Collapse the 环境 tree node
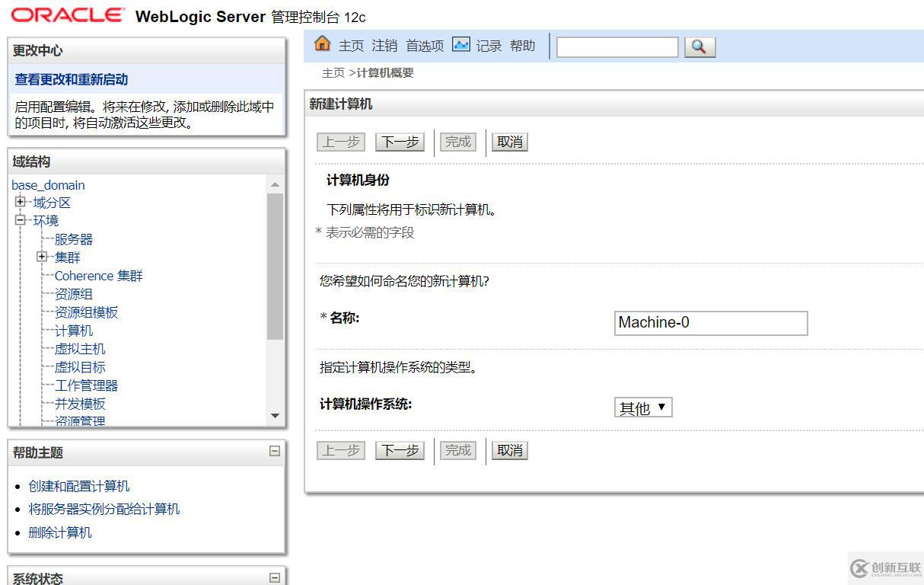This screenshot has height=585, width=924. [20, 220]
